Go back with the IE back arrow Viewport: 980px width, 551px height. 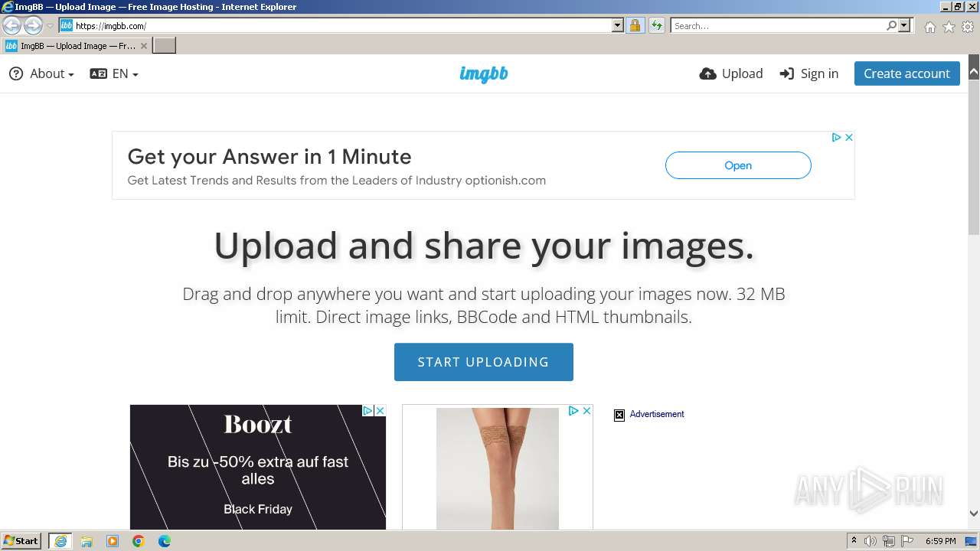coord(11,25)
